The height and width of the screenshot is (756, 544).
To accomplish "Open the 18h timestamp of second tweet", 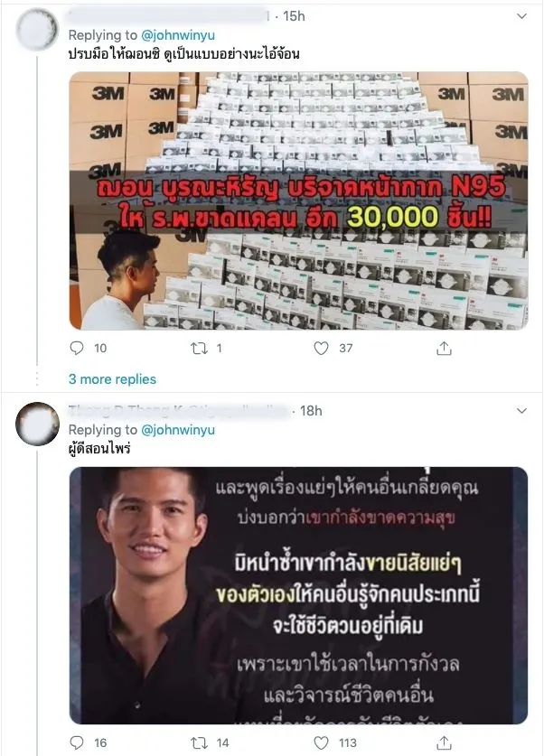I will 311,411.
